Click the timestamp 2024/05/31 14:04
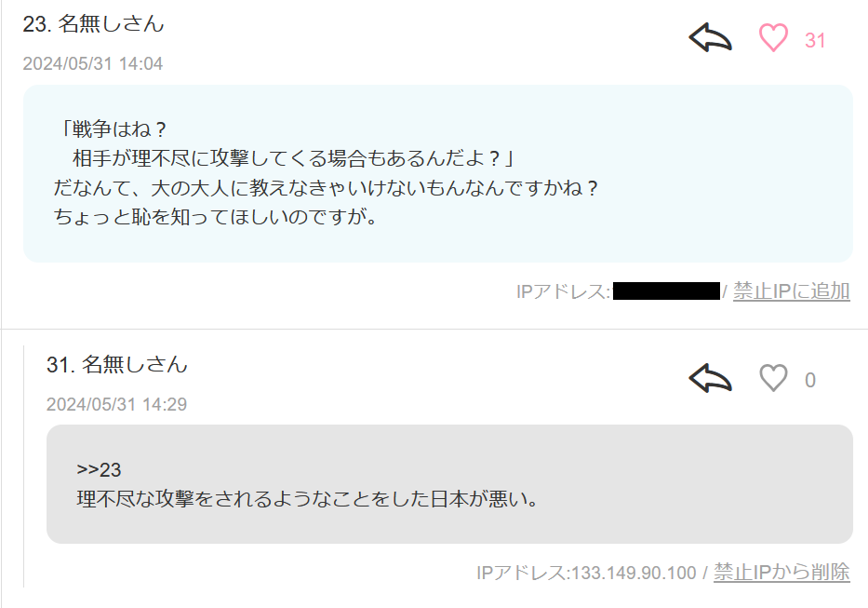This screenshot has width=868, height=608. (x=92, y=63)
